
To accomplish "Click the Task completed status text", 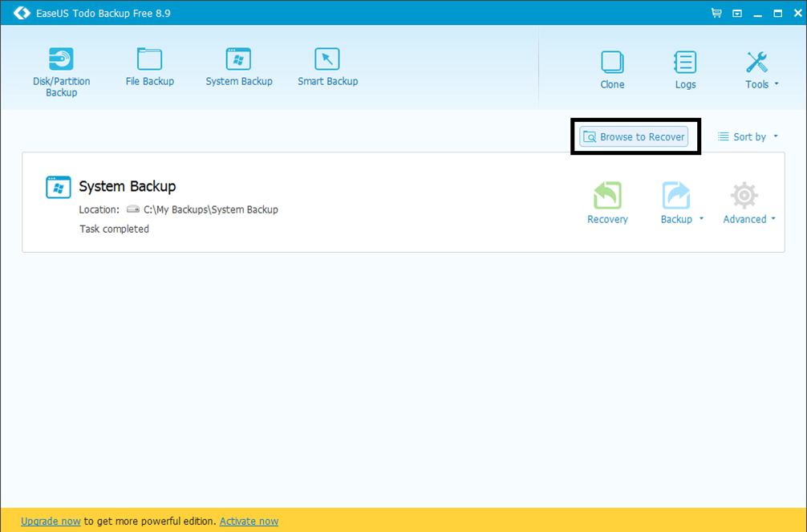I will pyautogui.click(x=114, y=229).
